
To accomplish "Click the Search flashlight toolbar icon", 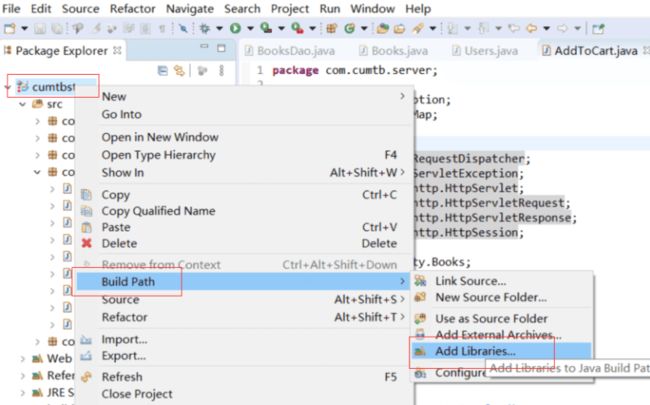I will click(x=418, y=28).
